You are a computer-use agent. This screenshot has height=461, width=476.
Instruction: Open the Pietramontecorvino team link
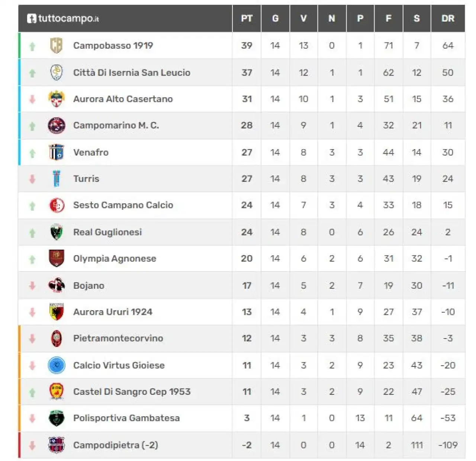coord(118,338)
